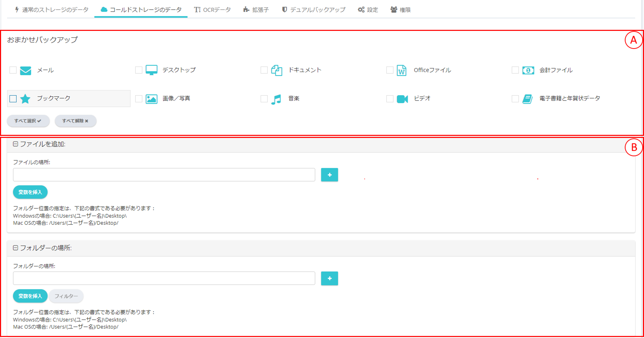Click the bookmark star icon
The image size is (644, 338).
(25, 99)
